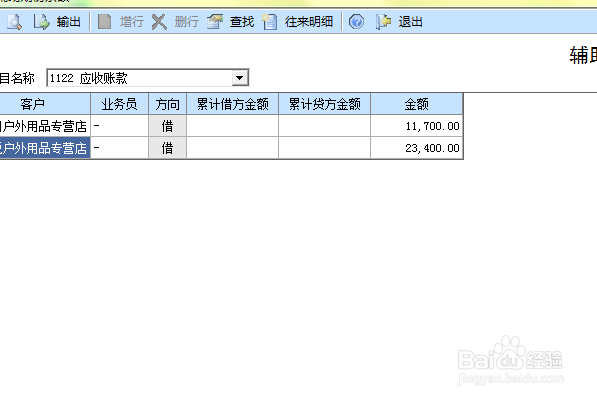This screenshot has width=597, height=399.
Task: Click the exit door icon
Action: 383,22
